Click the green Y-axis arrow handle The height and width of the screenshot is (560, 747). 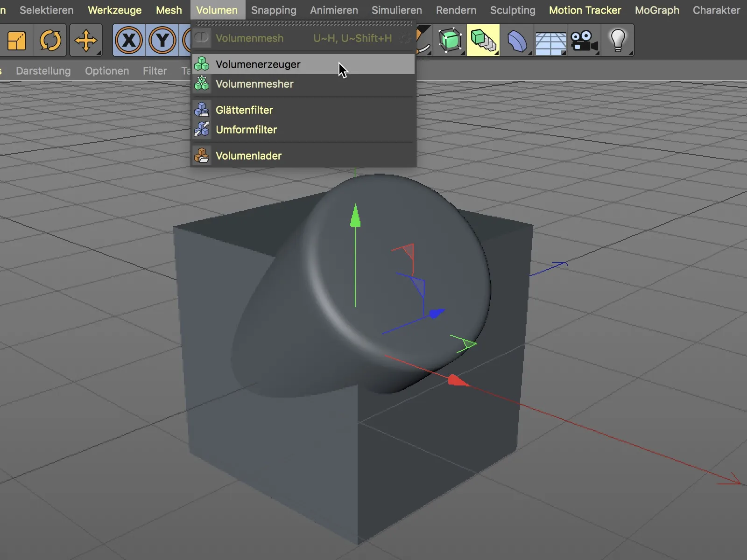(x=355, y=216)
